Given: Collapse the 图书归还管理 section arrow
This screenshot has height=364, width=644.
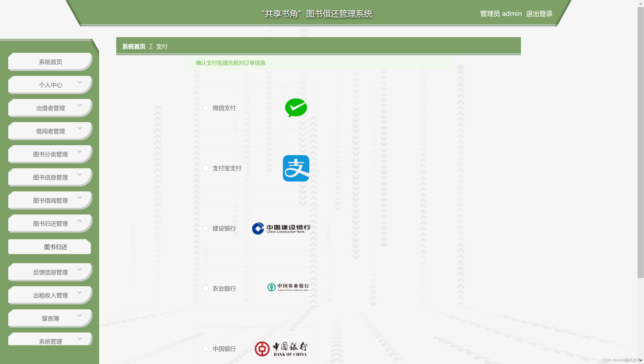Looking at the screenshot, I should (x=79, y=221).
